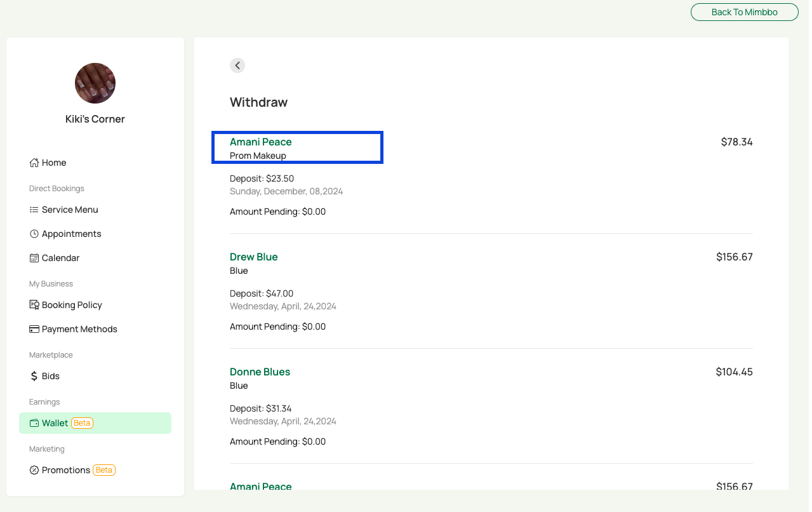The image size is (812, 512).
Task: Go back using the left chevron
Action: click(237, 65)
